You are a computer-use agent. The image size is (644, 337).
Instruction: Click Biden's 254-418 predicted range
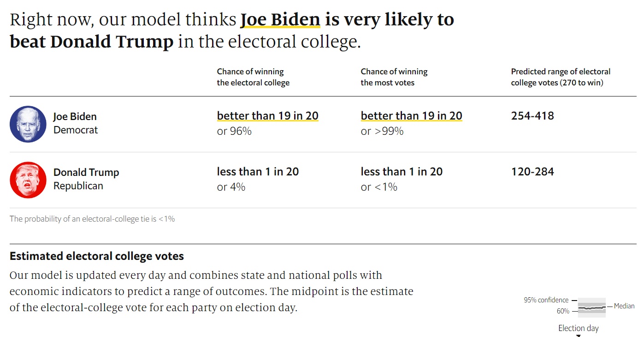click(532, 116)
